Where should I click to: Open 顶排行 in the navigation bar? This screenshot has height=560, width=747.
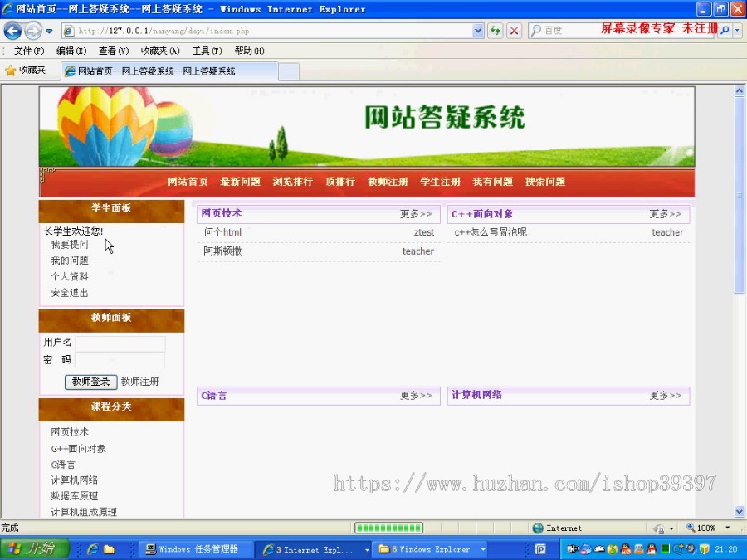click(x=340, y=182)
